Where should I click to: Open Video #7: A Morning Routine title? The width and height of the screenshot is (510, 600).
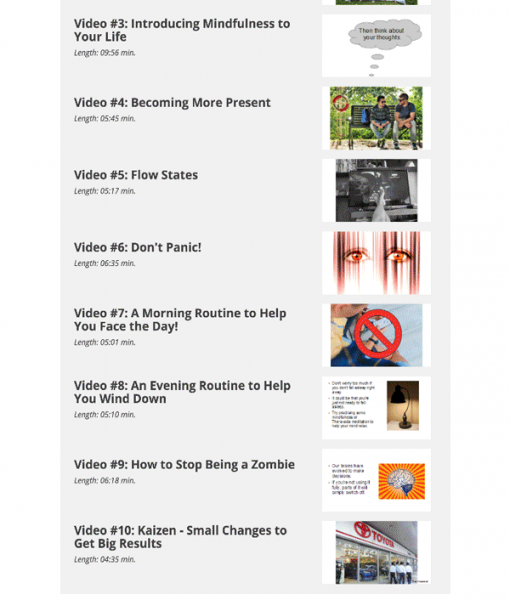point(180,320)
